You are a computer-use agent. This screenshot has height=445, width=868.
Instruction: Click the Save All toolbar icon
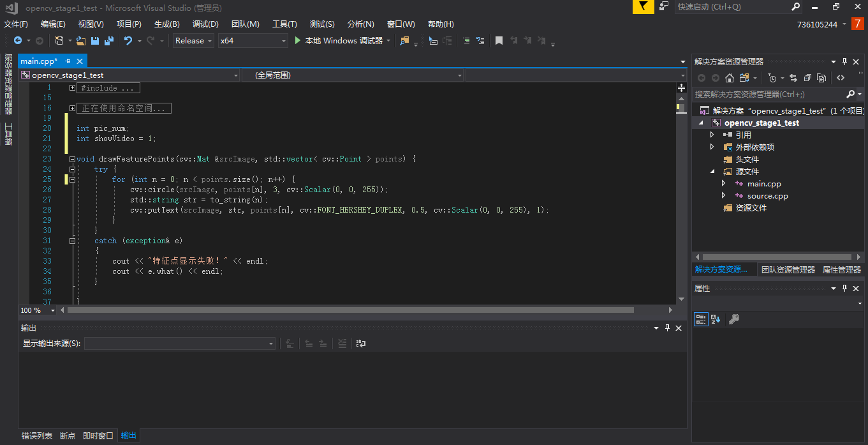point(108,41)
